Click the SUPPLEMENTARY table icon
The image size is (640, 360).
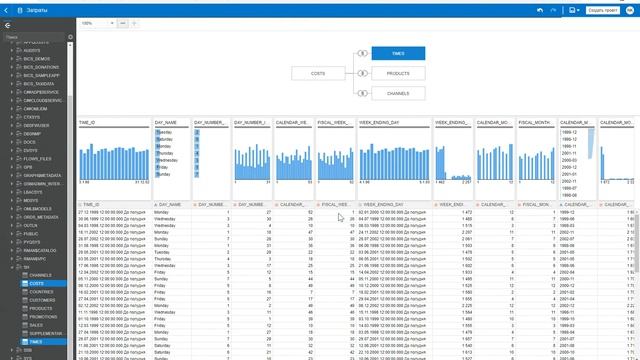pyautogui.click(x=25, y=333)
